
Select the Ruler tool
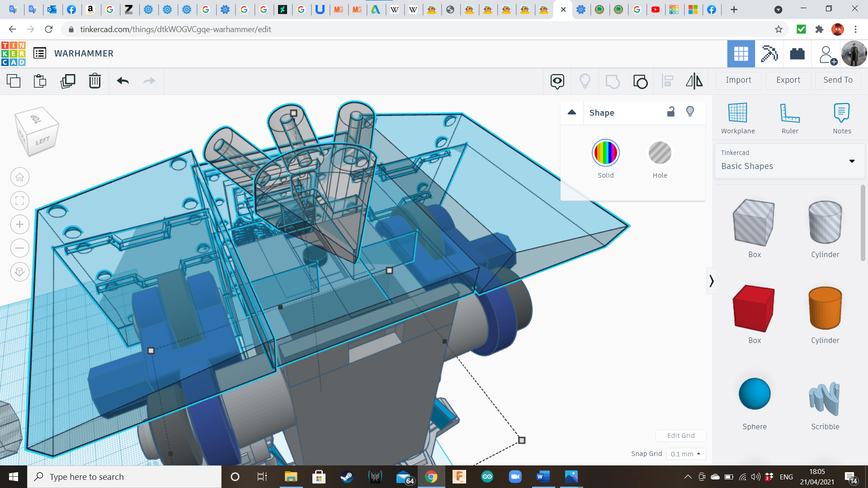[x=790, y=118]
